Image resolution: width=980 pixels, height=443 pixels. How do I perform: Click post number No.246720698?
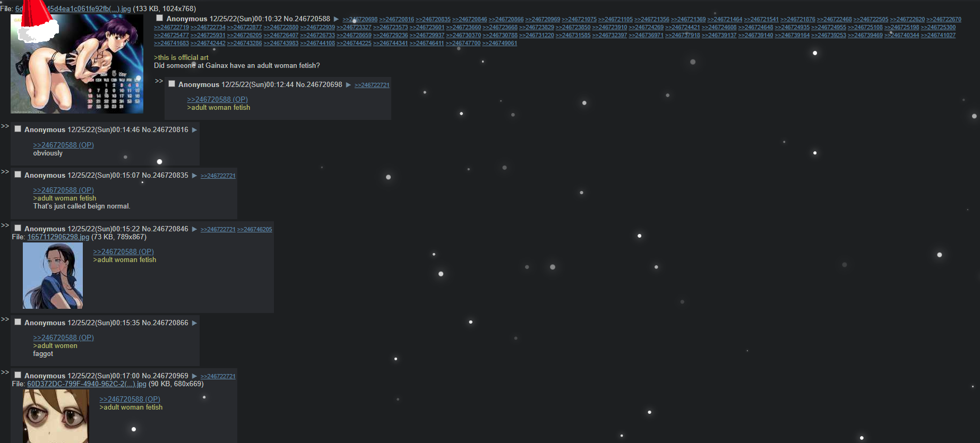[x=319, y=84]
